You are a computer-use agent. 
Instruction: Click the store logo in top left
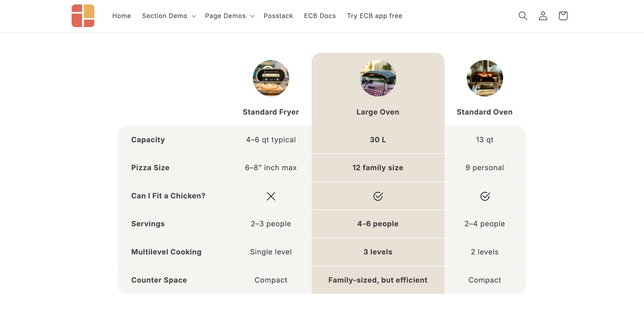point(83,16)
